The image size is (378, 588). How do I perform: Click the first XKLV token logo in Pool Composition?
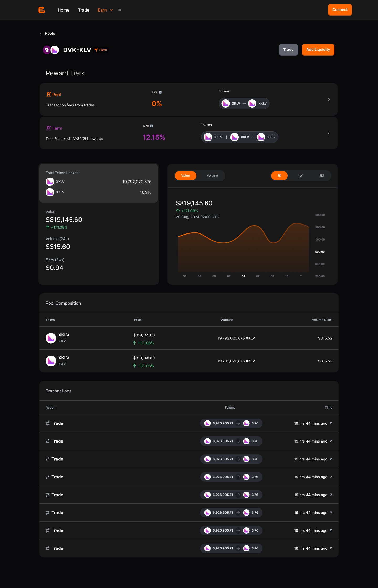51,338
